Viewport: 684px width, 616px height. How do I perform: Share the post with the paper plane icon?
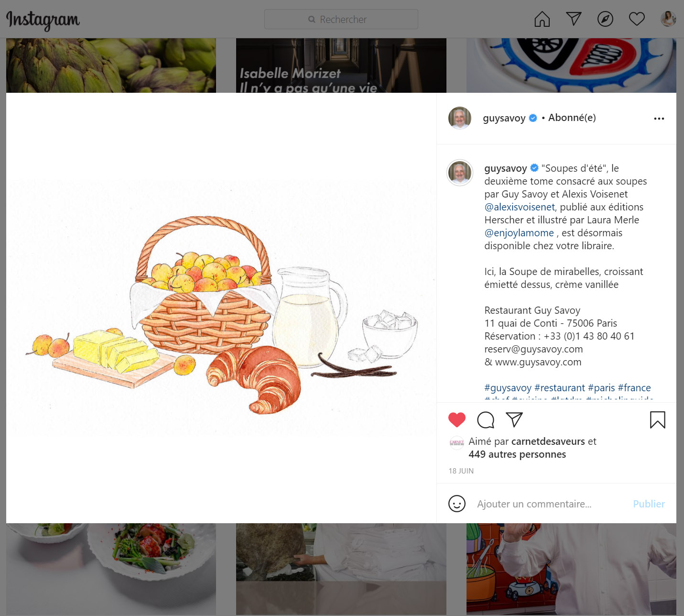pyautogui.click(x=514, y=419)
